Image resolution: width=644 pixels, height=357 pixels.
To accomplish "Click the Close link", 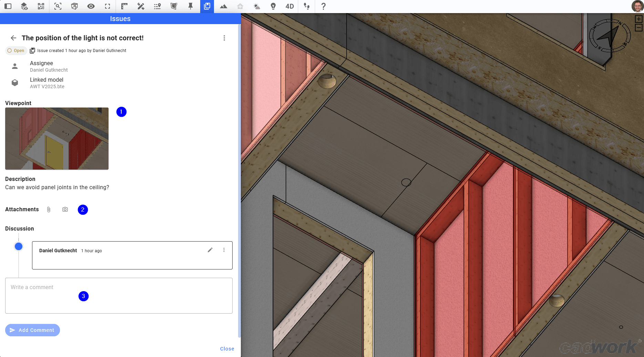I will click(227, 348).
